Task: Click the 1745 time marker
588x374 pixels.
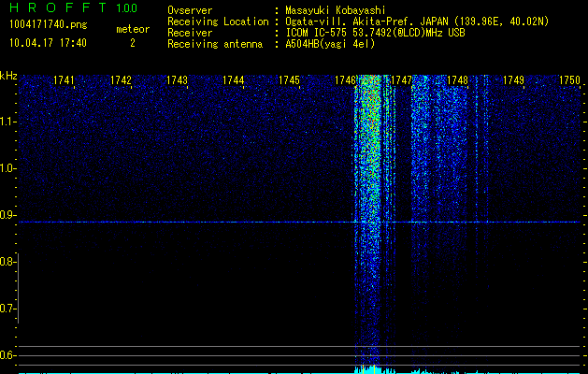Action: pos(289,80)
